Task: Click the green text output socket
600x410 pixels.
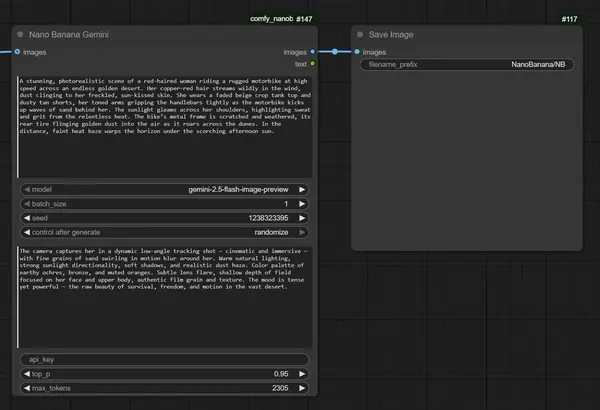Action: point(313,64)
